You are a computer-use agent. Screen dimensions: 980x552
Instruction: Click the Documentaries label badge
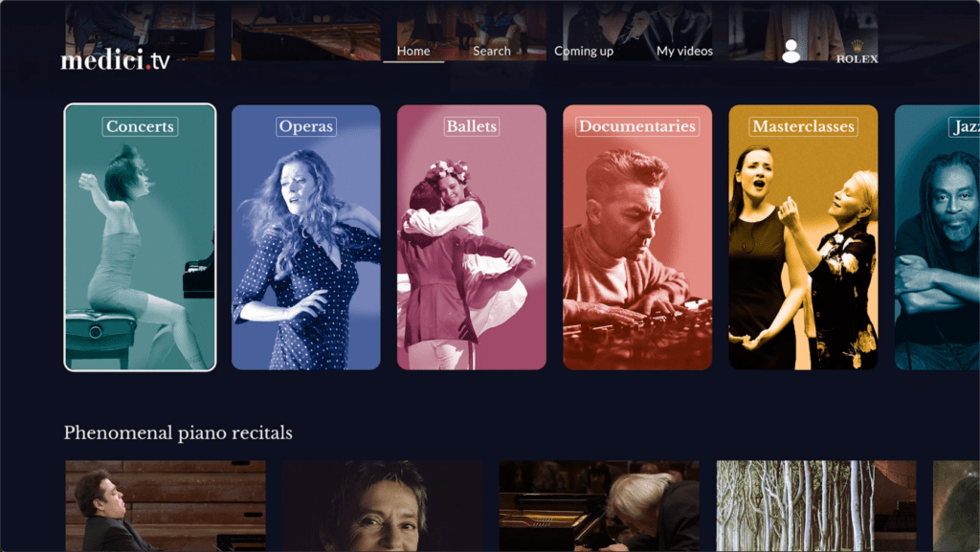(x=636, y=126)
